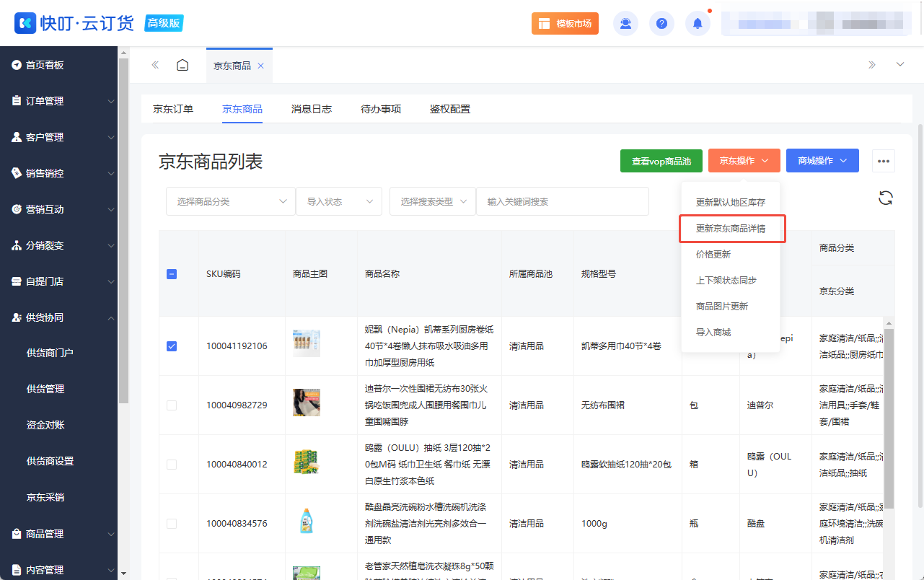Open the customer service headset icon
Image resolution: width=924 pixels, height=580 pixels.
(x=625, y=23)
